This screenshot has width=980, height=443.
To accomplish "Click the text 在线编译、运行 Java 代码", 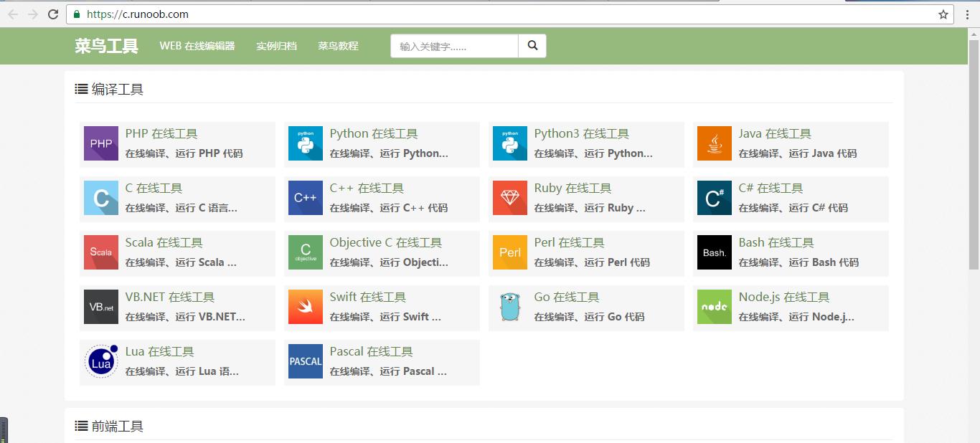I will (x=798, y=153).
